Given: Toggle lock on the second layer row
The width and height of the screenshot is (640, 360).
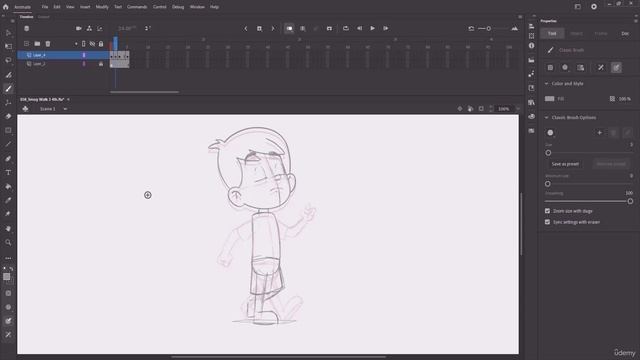Looking at the screenshot, I should click(101, 64).
